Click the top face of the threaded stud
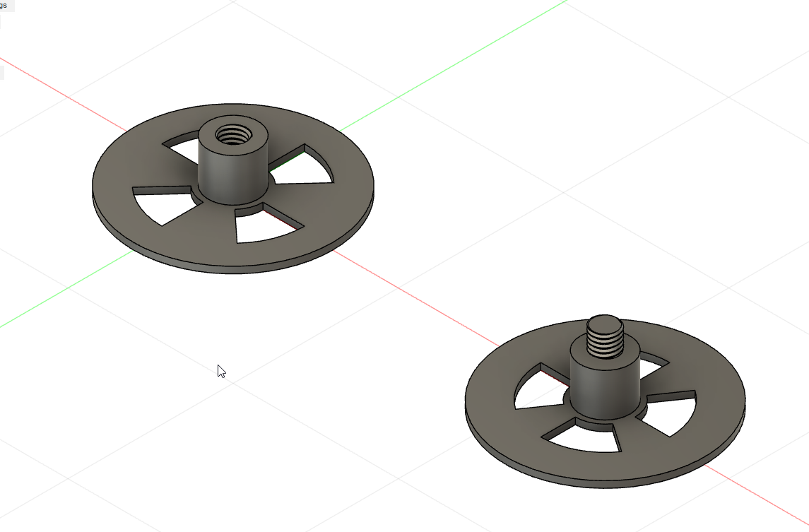The width and height of the screenshot is (809, 532). (606, 322)
